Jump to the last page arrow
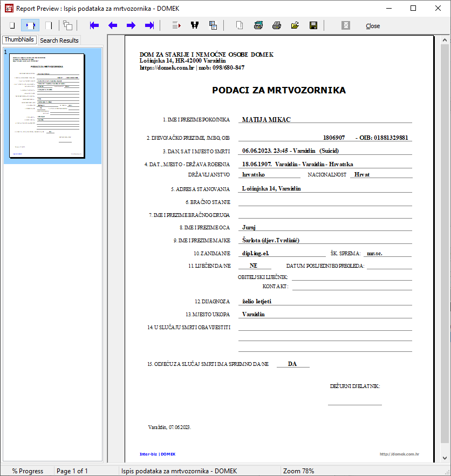 [x=149, y=25]
